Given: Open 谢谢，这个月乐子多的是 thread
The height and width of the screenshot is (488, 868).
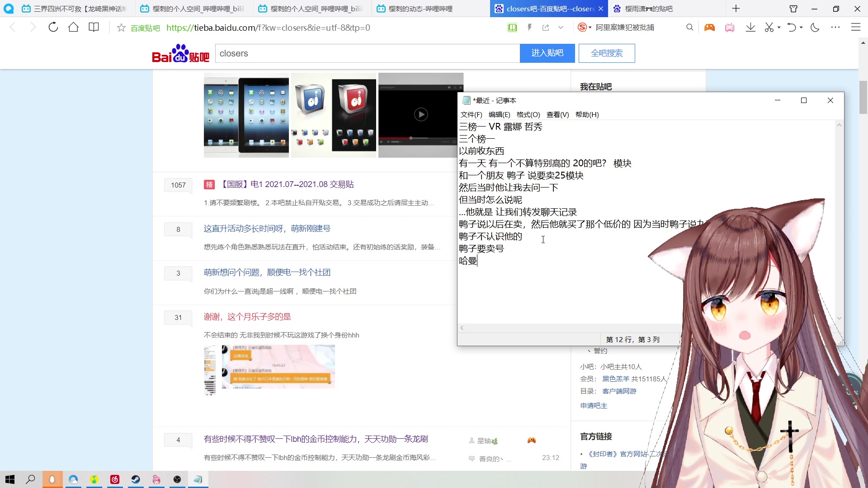Looking at the screenshot, I should pos(247,317).
